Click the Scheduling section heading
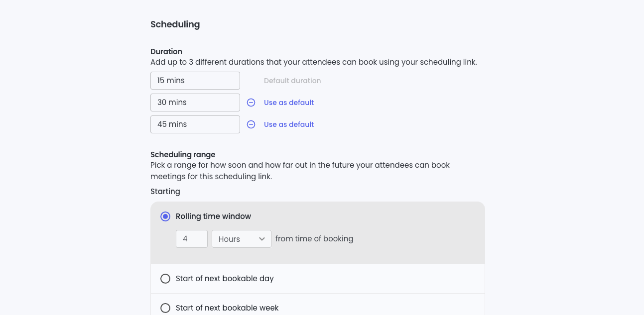Viewport: 644px width, 315px height. [x=175, y=24]
